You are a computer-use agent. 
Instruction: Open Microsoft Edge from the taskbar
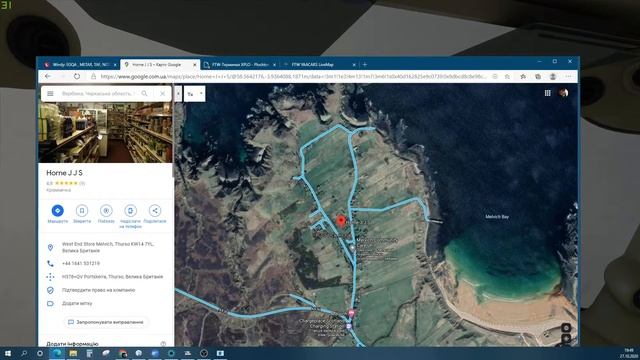tap(57, 353)
